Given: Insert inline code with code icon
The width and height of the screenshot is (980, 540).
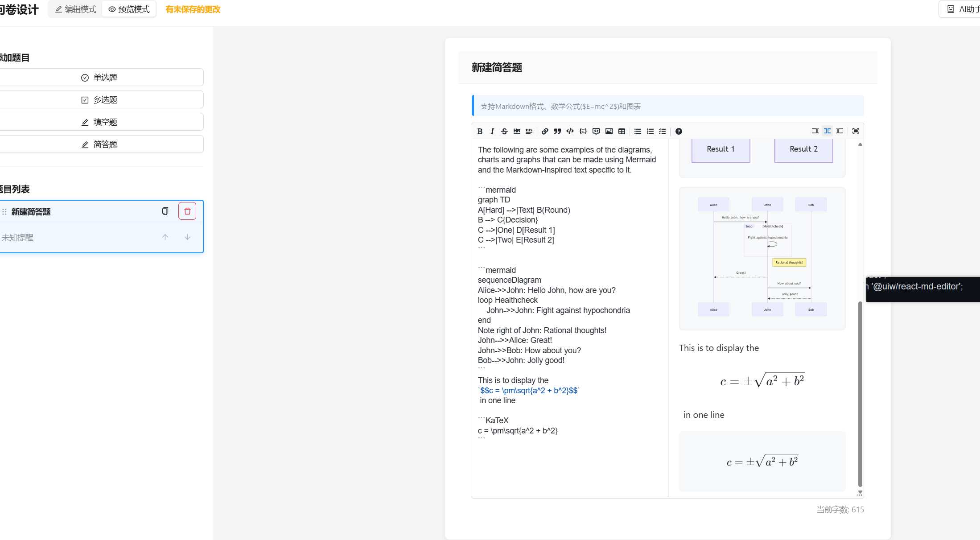Looking at the screenshot, I should point(570,131).
